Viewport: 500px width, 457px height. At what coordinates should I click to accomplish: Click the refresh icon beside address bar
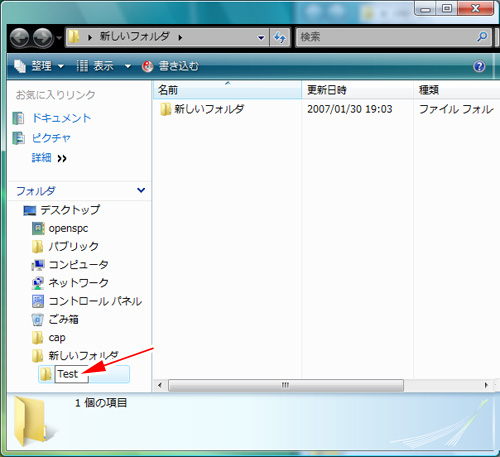[280, 37]
